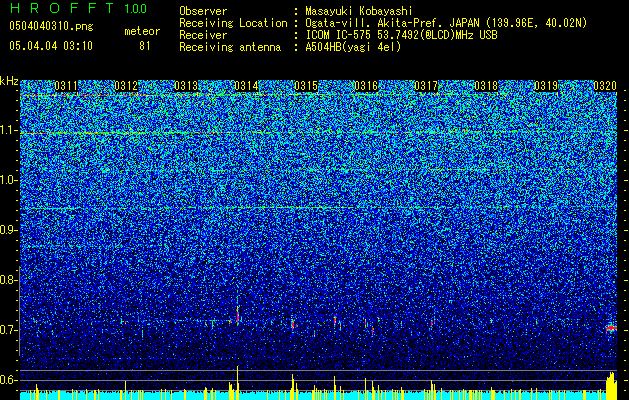Click the kHz axis unit label

coord(9,81)
